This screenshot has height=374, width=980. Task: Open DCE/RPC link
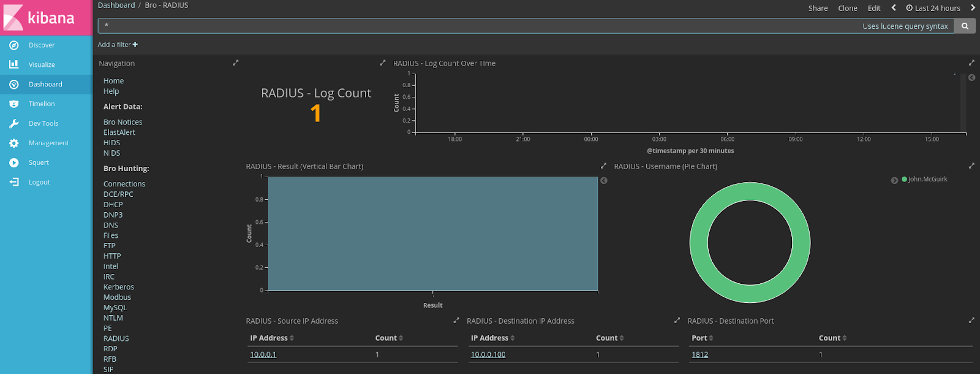pos(118,194)
